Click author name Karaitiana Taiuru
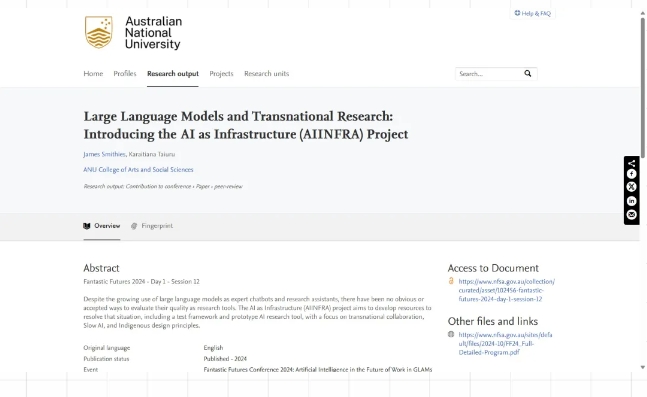This screenshot has height=397, width=647. click(x=152, y=154)
